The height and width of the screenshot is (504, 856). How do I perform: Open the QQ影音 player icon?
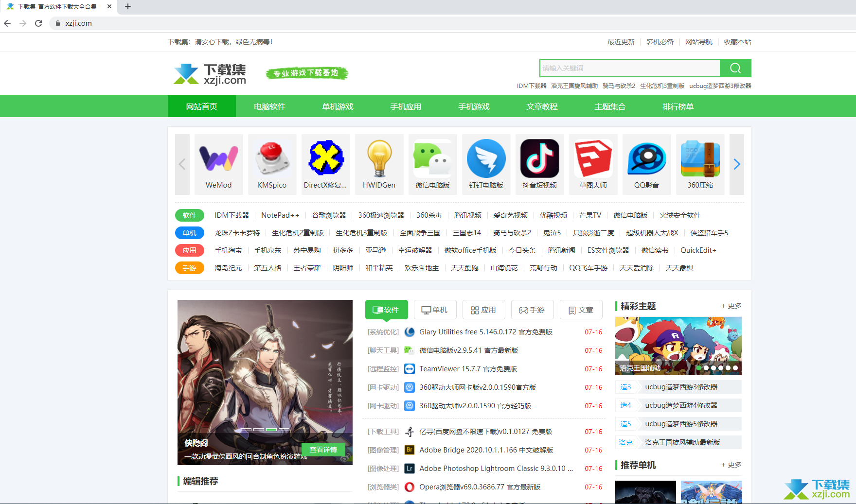pos(647,158)
